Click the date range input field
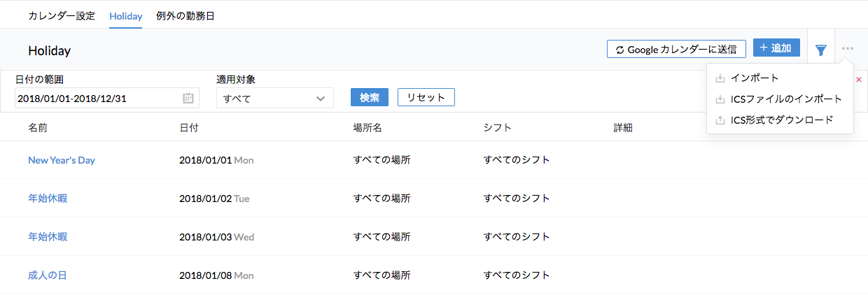868x295 pixels. (x=98, y=99)
